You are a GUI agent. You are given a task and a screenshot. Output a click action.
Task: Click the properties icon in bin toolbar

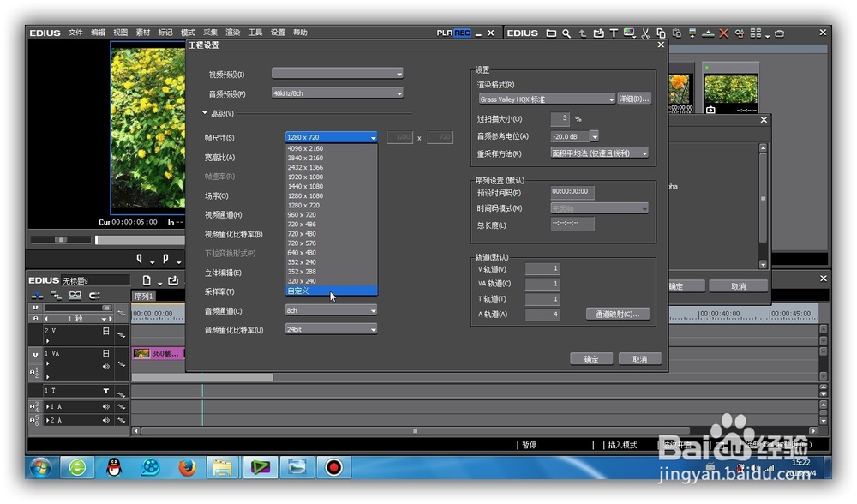(740, 33)
